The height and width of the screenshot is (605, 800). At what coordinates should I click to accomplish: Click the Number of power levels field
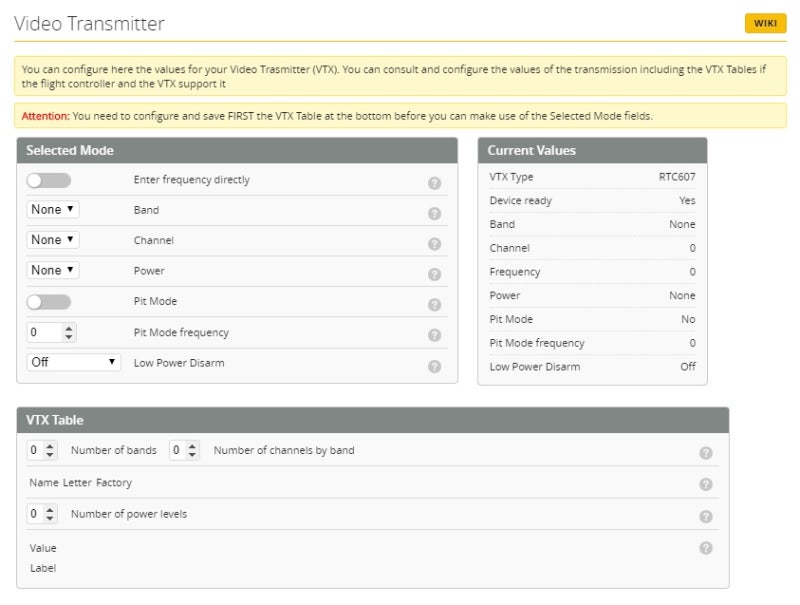pos(38,514)
